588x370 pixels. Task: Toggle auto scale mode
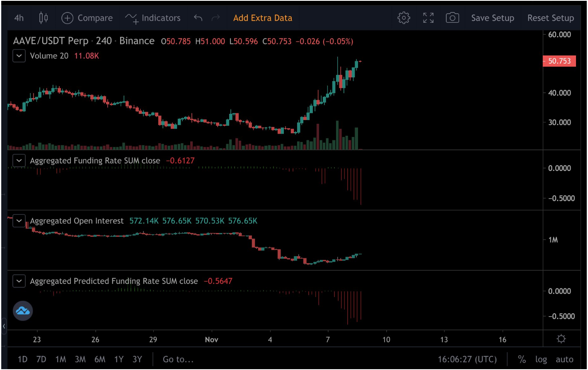click(x=564, y=359)
